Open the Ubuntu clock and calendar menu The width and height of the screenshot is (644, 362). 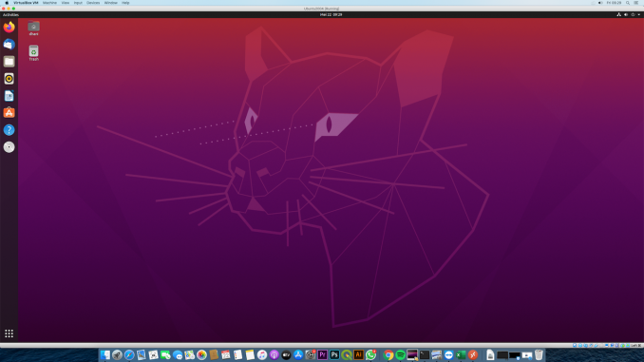coord(331,15)
